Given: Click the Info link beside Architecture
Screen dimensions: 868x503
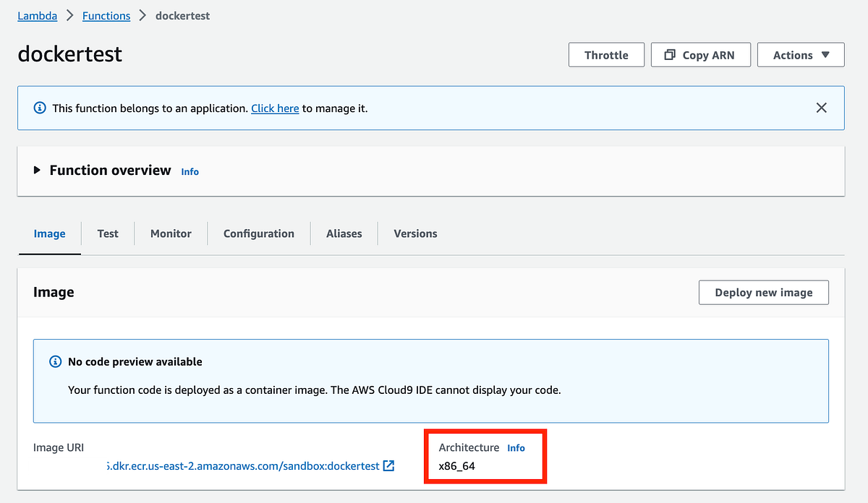Looking at the screenshot, I should pos(516,447).
